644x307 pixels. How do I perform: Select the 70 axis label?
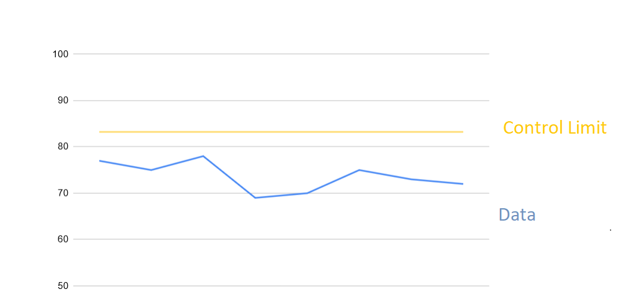pyautogui.click(x=63, y=193)
